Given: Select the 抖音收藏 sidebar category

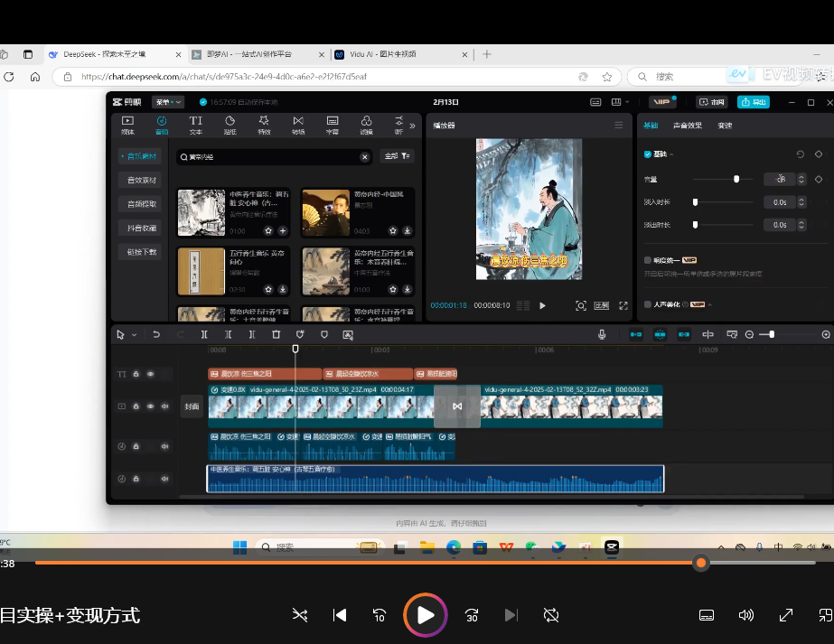Looking at the screenshot, I should tap(141, 229).
